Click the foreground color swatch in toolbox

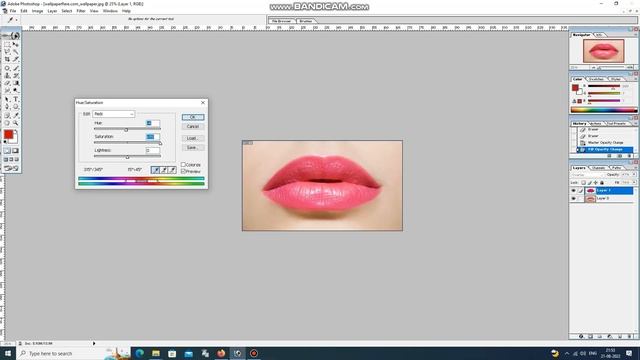9,134
